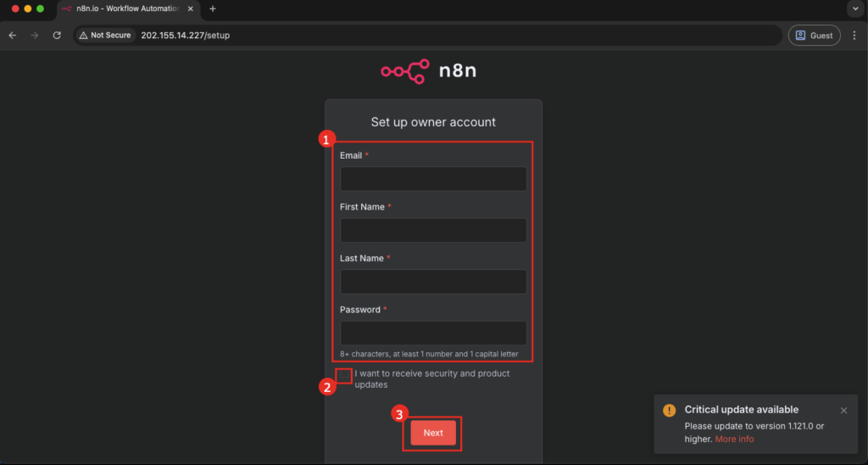Reload the page with refresh icon
Viewport: 868px width, 465px height.
pyautogui.click(x=57, y=36)
